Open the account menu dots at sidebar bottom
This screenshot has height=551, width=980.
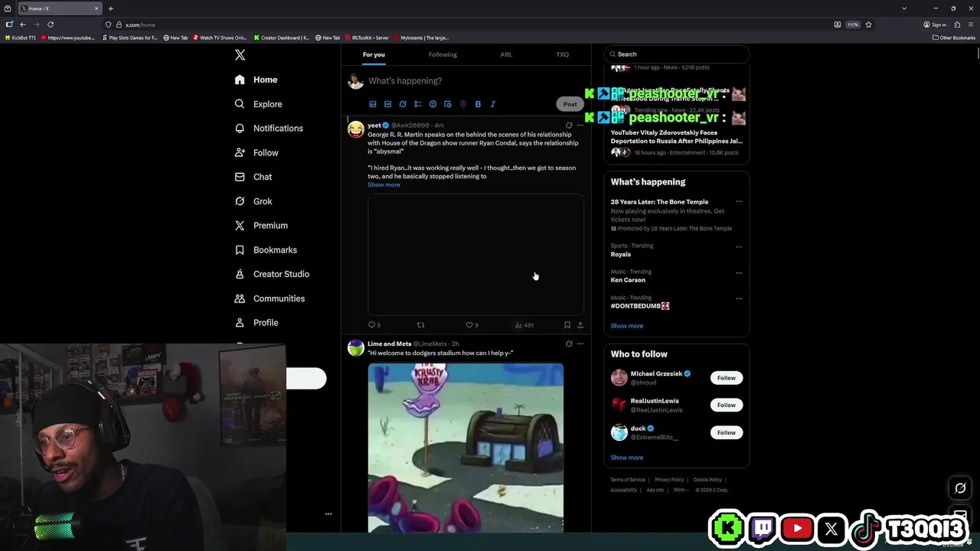328,514
